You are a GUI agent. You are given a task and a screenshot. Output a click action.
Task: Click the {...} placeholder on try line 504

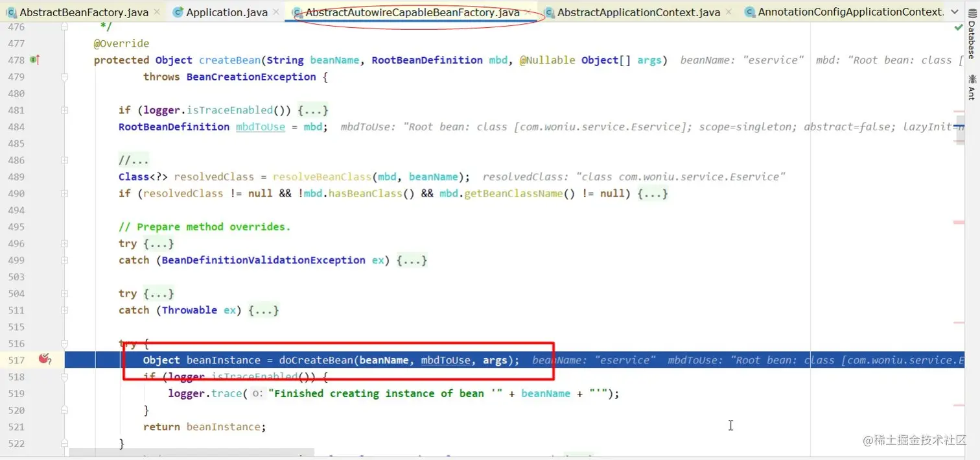coord(159,293)
